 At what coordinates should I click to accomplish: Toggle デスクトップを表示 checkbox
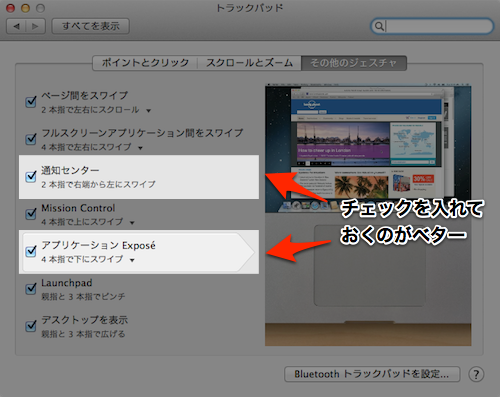point(31,325)
